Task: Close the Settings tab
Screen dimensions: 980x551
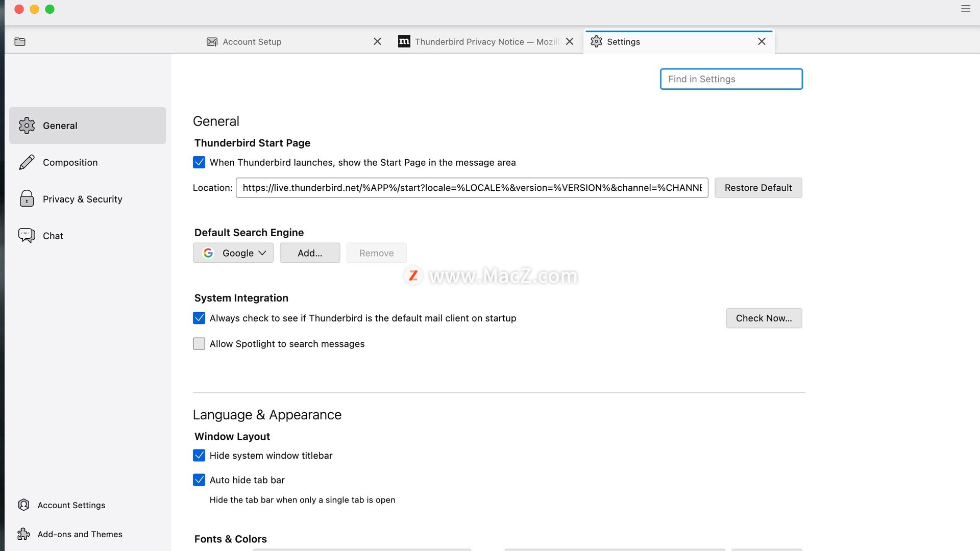Action: 762,41
